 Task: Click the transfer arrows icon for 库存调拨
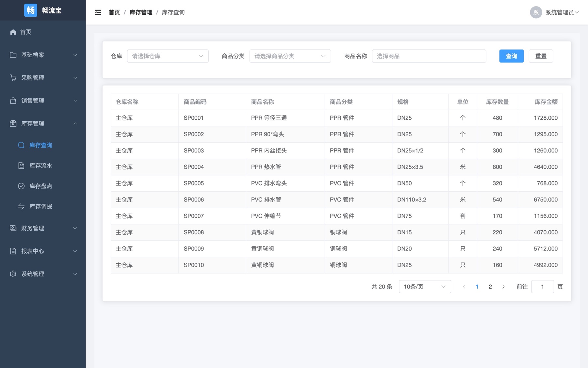[x=21, y=207]
